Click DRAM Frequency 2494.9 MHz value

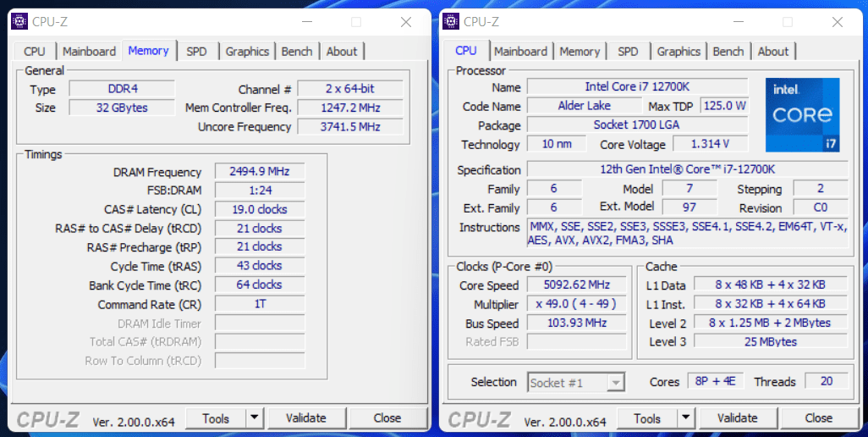pos(260,172)
